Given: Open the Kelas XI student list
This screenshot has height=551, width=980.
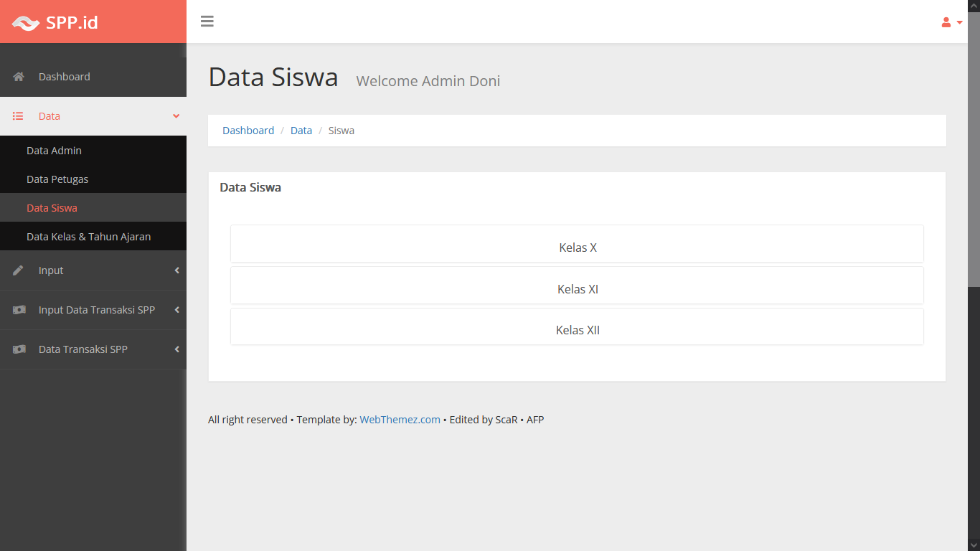Looking at the screenshot, I should point(577,289).
